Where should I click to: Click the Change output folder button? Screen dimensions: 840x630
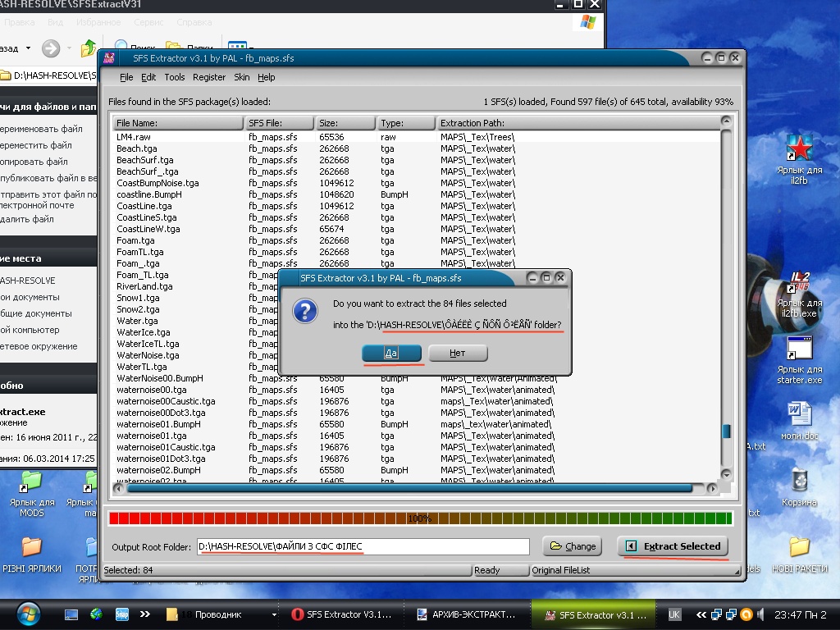pyautogui.click(x=572, y=546)
